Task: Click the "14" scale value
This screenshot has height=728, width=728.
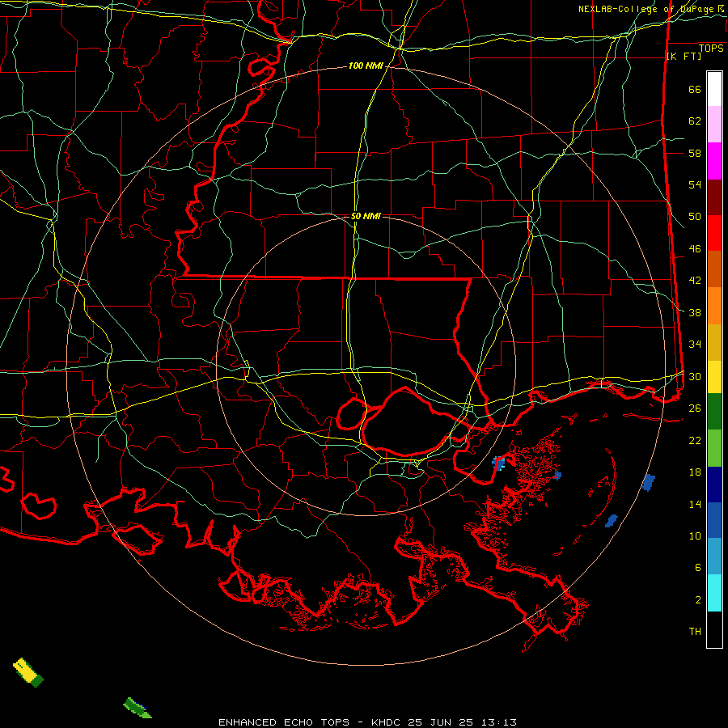Action: (695, 504)
